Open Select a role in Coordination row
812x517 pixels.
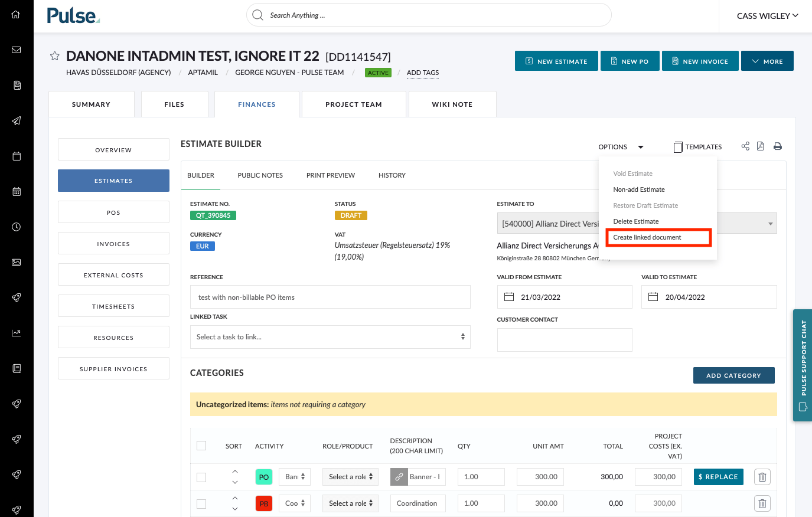[x=350, y=503]
